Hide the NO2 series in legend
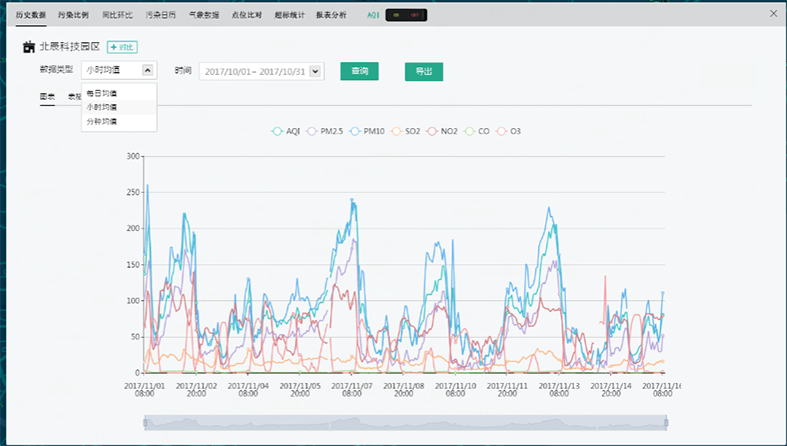The height and width of the screenshot is (446, 787). [442, 131]
